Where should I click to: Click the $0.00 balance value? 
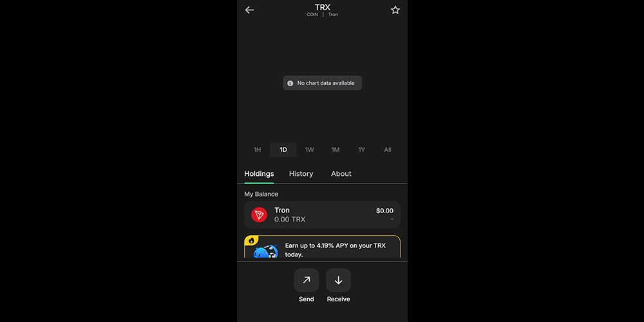click(385, 211)
